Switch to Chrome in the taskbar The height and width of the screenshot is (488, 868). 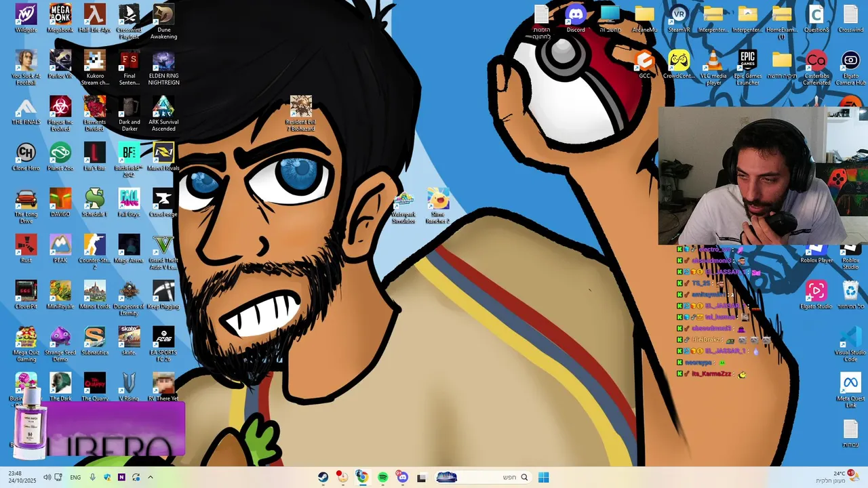362,477
